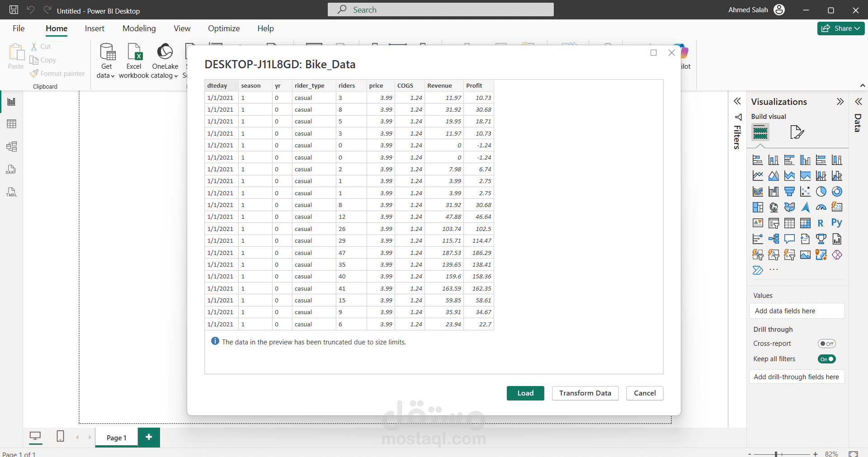The height and width of the screenshot is (457, 868).
Task: Switch to Format visual tab icon
Action: [797, 132]
